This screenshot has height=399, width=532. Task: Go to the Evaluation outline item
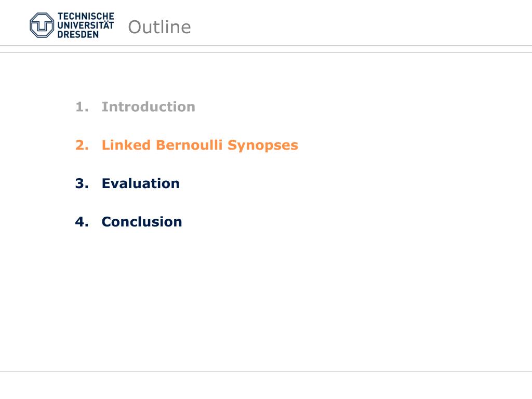pos(140,183)
